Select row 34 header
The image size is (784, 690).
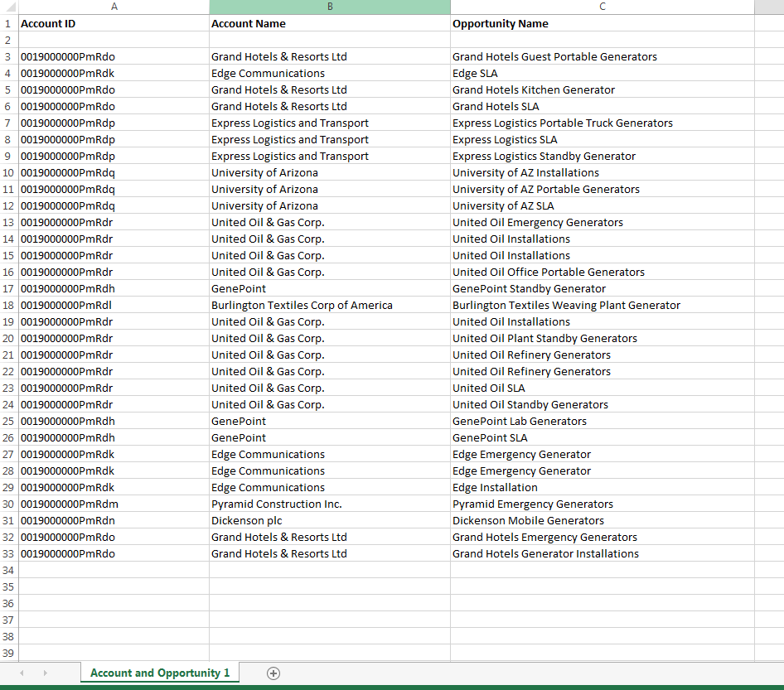pos(9,570)
